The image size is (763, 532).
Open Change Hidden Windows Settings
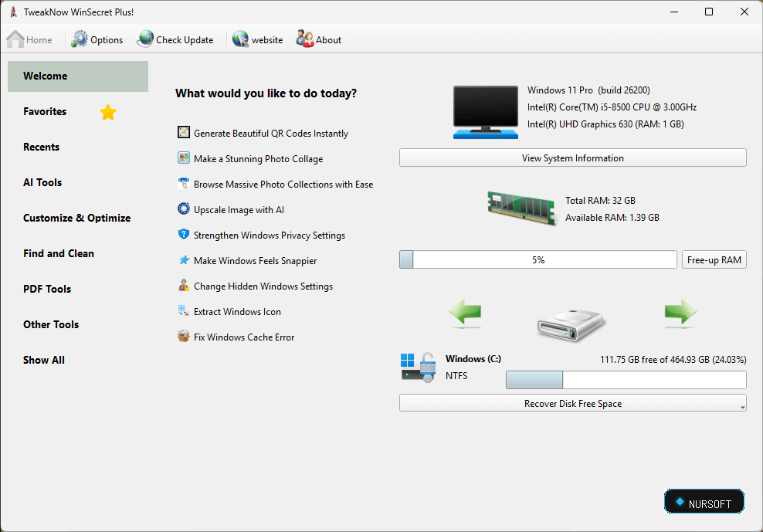(x=263, y=286)
